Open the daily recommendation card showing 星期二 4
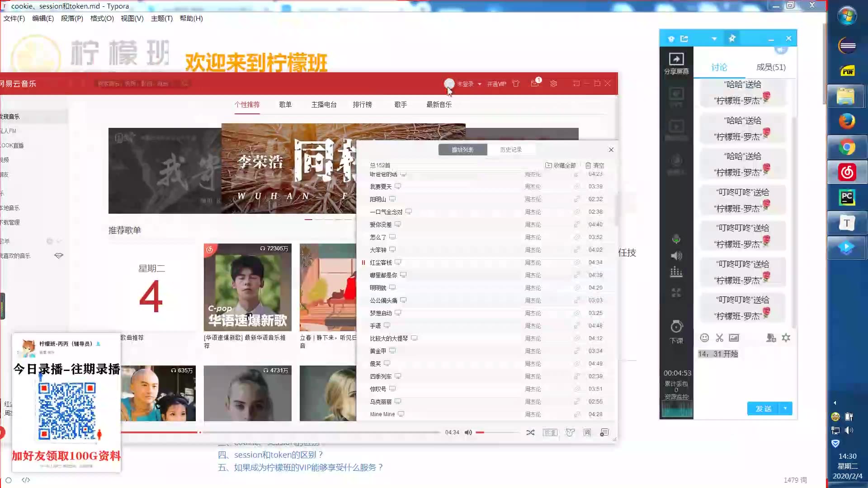 151,287
